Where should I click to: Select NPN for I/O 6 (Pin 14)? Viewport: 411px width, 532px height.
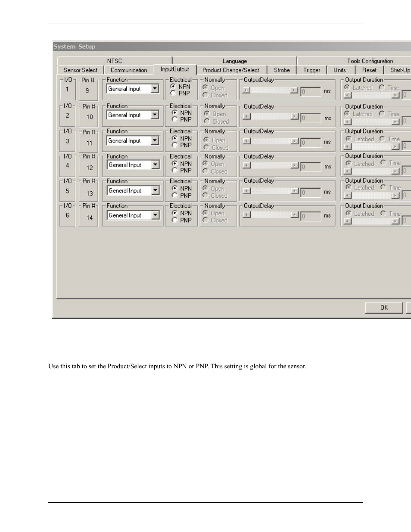click(181, 213)
